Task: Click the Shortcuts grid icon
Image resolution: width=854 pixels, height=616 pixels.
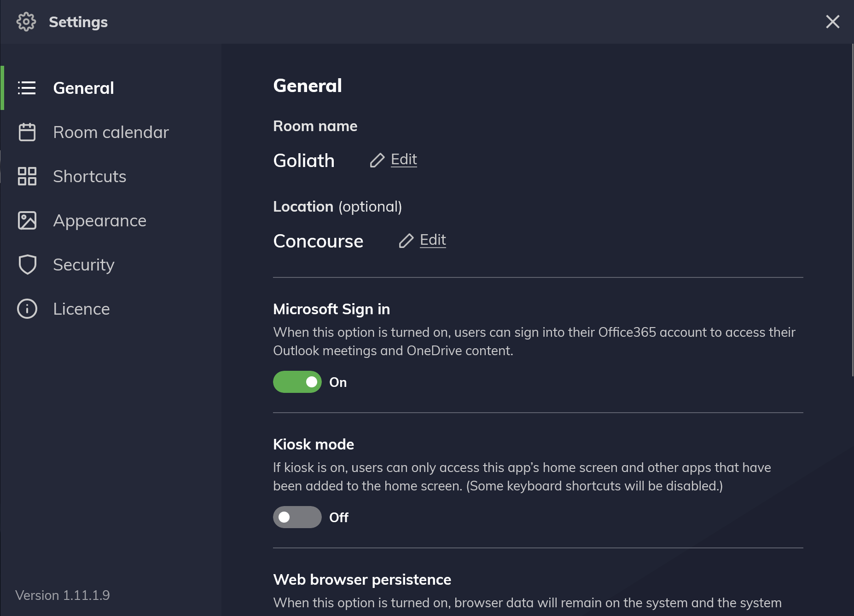Action: coord(27,176)
